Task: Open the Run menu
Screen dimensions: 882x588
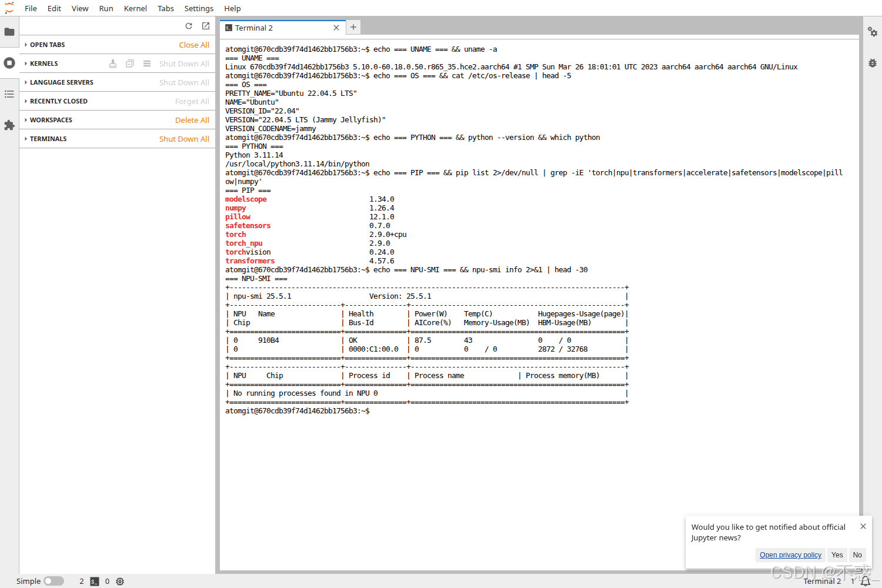Action: 106,8
